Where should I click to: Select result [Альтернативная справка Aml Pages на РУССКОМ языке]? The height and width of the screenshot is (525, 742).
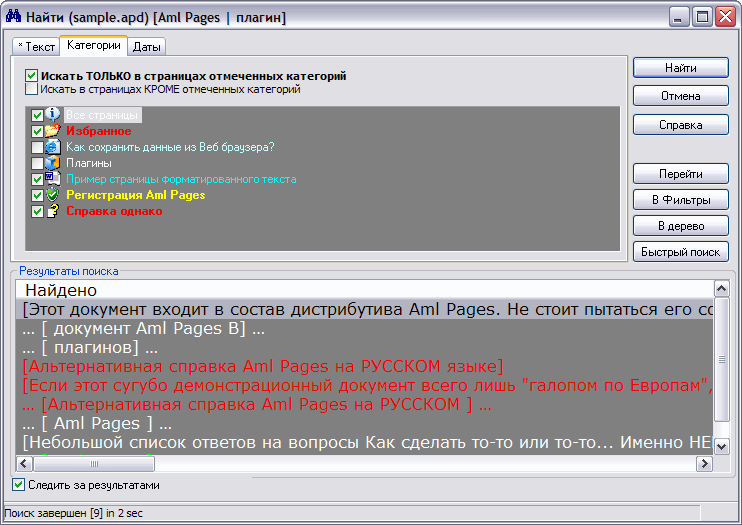pos(364,366)
